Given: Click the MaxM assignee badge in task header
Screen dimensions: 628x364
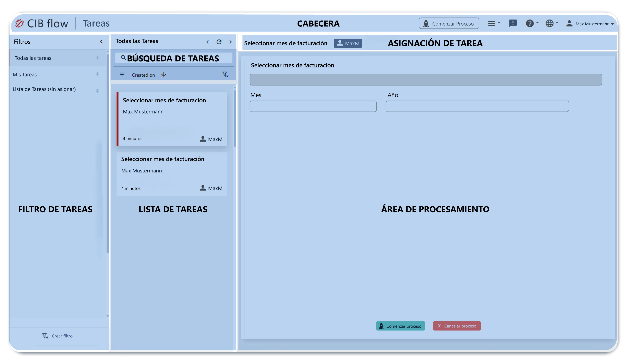Looking at the screenshot, I should (348, 43).
